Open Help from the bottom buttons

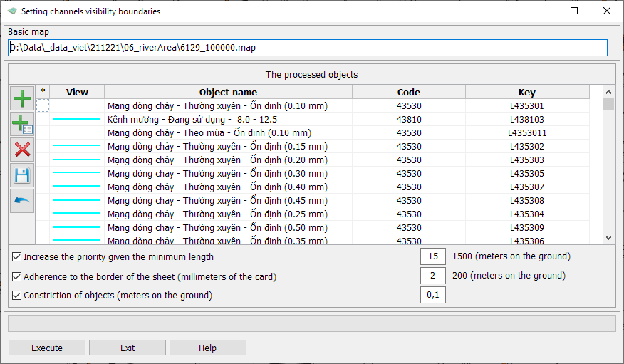pos(207,348)
